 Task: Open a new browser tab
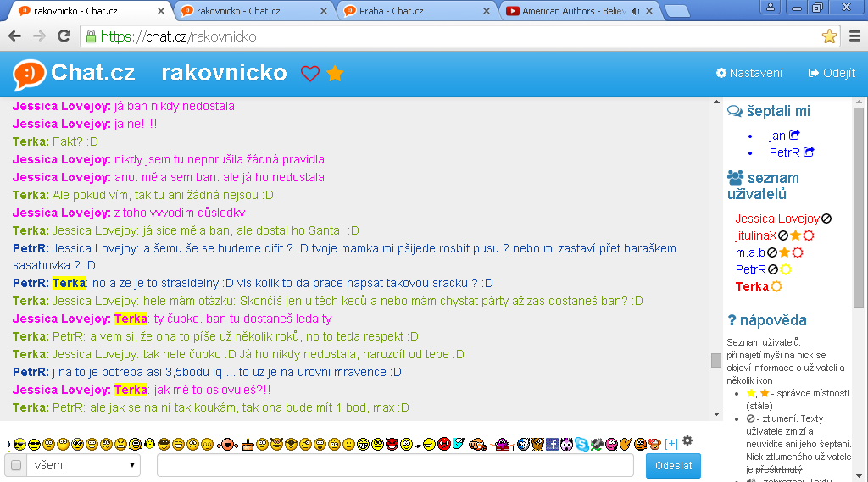point(676,11)
